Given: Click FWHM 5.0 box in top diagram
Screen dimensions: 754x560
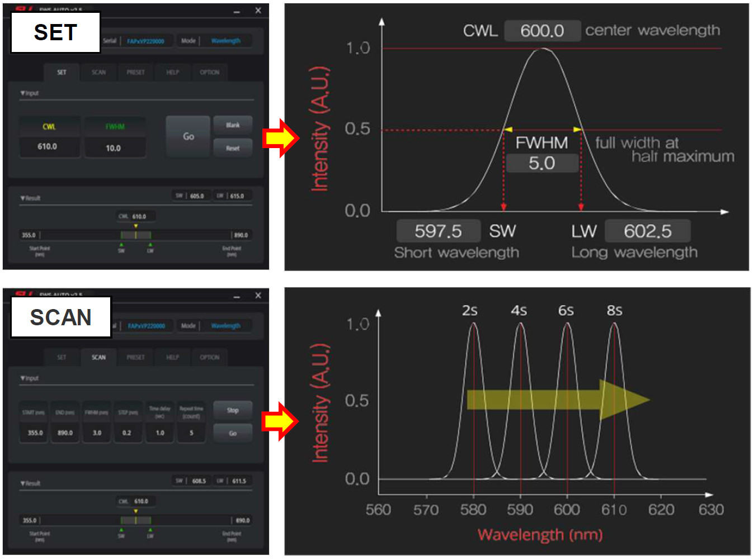Looking at the screenshot, I should pyautogui.click(x=542, y=163).
